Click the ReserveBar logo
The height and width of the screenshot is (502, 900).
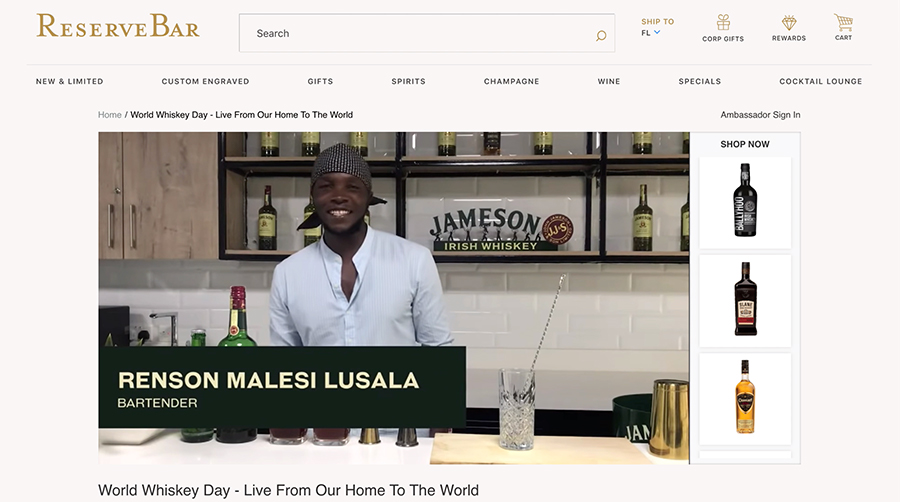(x=118, y=26)
